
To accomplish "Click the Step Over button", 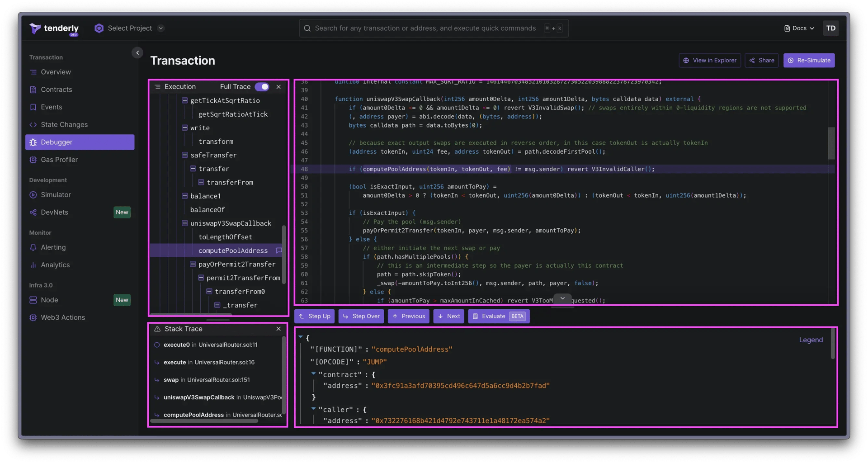I will point(361,317).
